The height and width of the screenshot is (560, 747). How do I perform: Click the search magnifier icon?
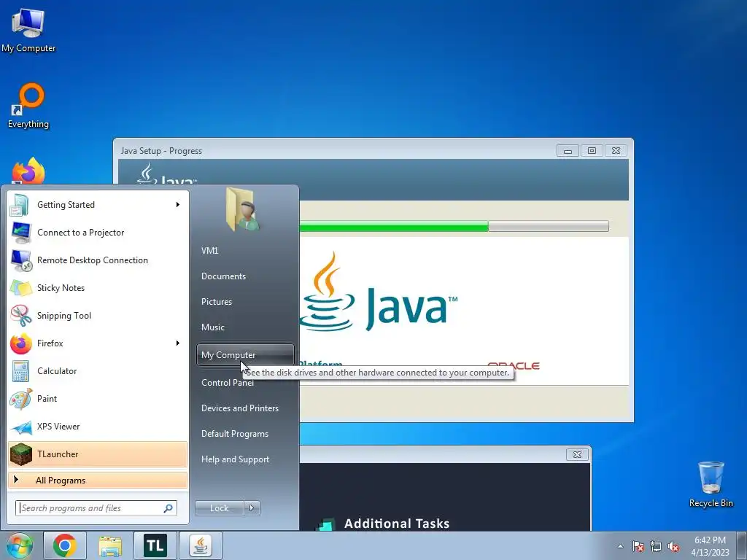point(169,508)
